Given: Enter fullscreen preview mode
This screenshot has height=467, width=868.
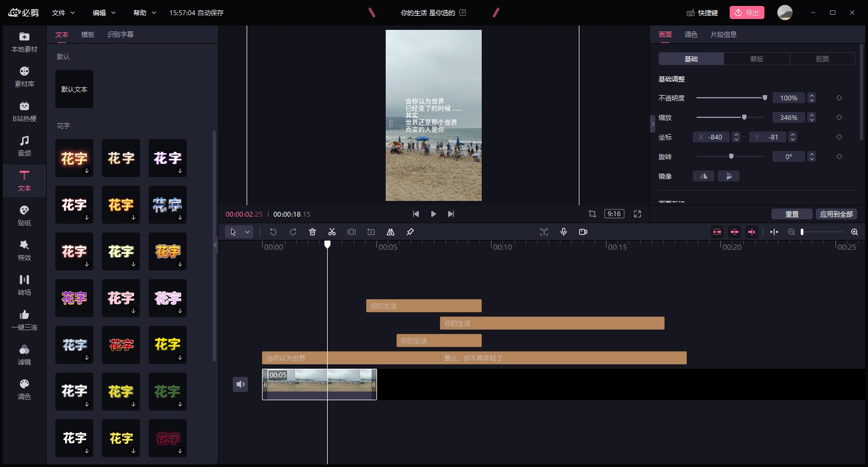Looking at the screenshot, I should pos(637,214).
